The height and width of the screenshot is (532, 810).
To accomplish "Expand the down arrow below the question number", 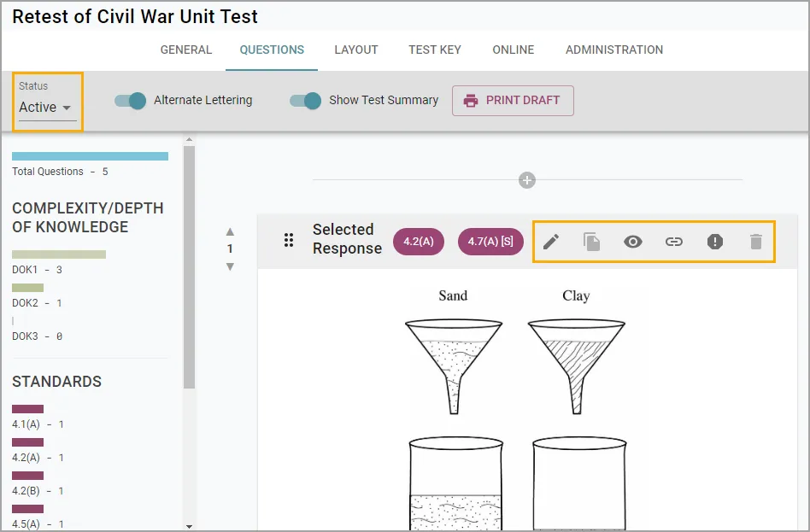I will click(x=229, y=266).
